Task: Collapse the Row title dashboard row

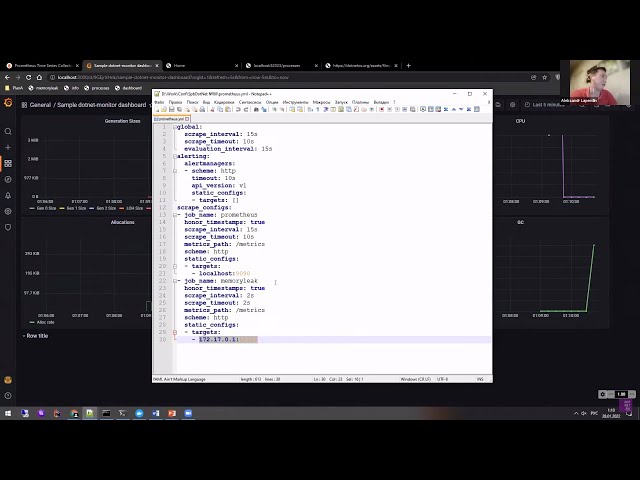Action: [36, 336]
